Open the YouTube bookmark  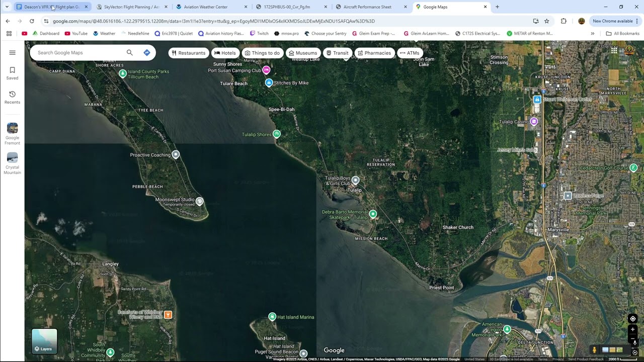click(x=76, y=34)
